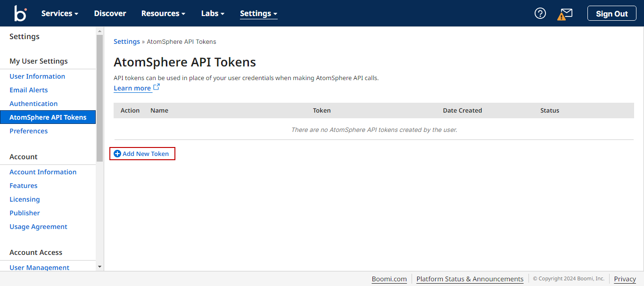Open the Privacy footer link
Viewport: 644px width, 286px height.
(x=625, y=279)
